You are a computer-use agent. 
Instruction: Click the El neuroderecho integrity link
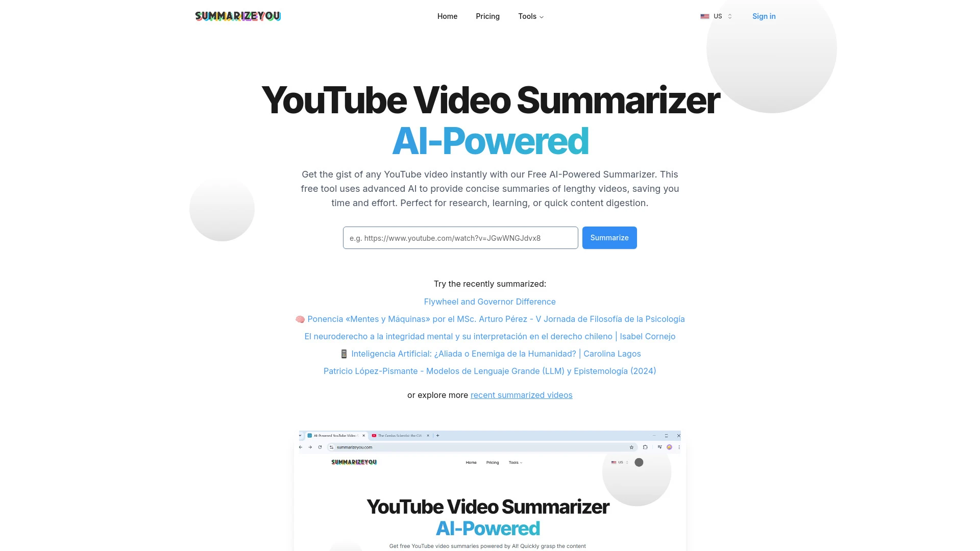point(490,336)
